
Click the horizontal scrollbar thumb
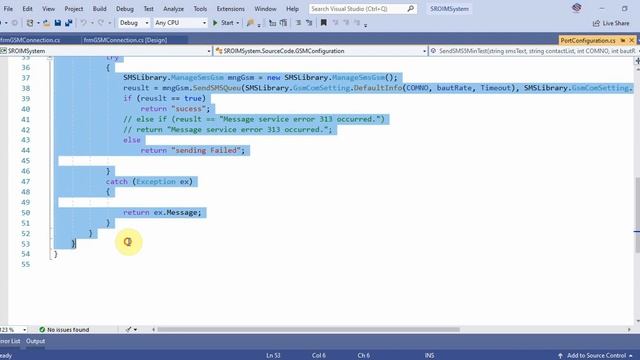(309, 329)
